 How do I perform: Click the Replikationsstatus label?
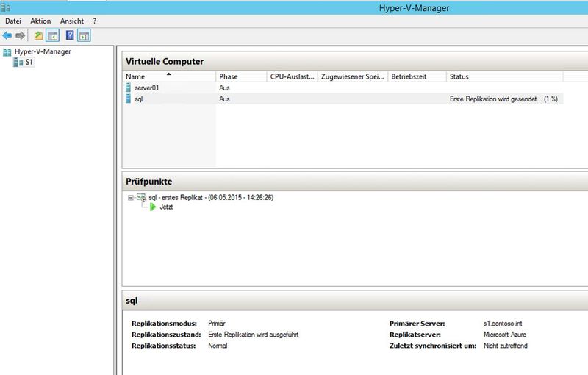coord(163,346)
